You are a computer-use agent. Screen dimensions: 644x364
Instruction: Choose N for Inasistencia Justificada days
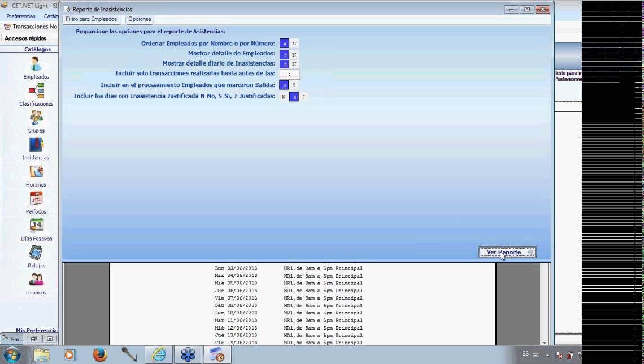click(x=284, y=97)
